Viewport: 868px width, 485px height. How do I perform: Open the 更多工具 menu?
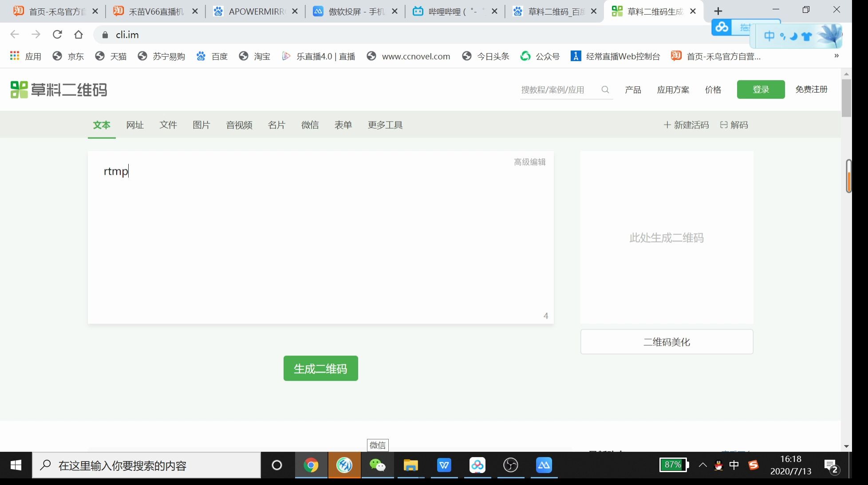pyautogui.click(x=385, y=125)
